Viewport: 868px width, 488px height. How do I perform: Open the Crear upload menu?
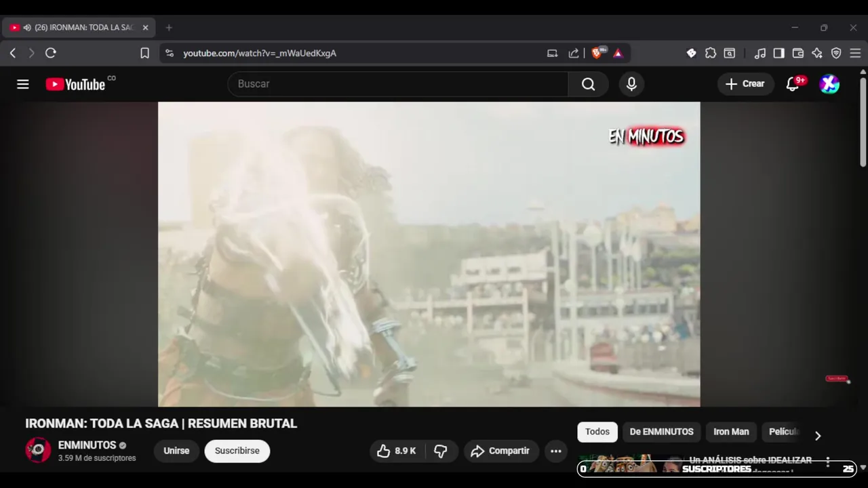point(745,84)
